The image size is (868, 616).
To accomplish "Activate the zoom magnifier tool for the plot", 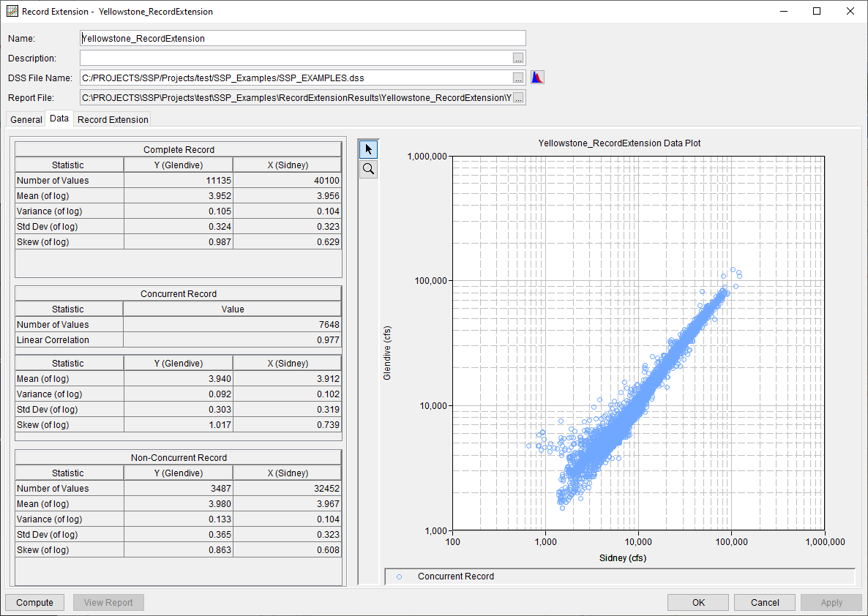I will (368, 168).
